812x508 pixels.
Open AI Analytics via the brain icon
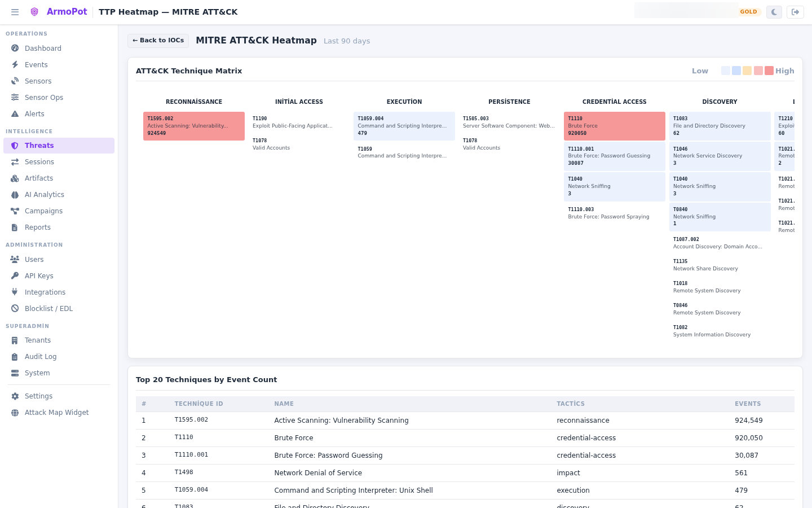pyautogui.click(x=15, y=195)
